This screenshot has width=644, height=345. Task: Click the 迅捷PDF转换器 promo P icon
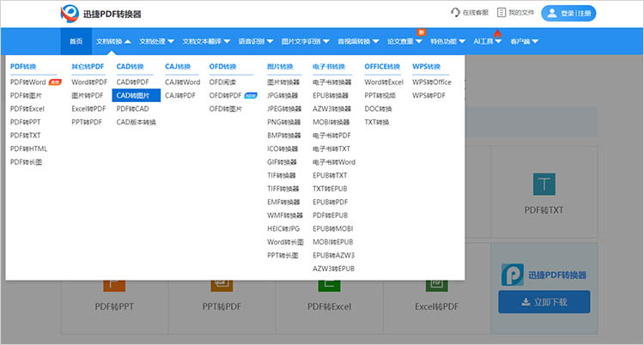[x=512, y=275]
